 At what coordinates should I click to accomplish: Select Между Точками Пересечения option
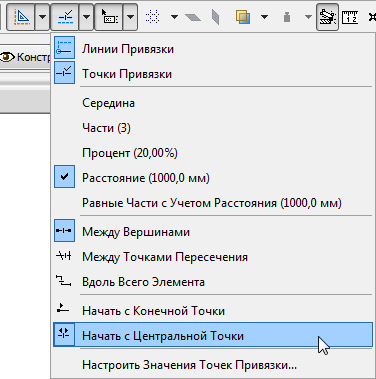point(213,257)
